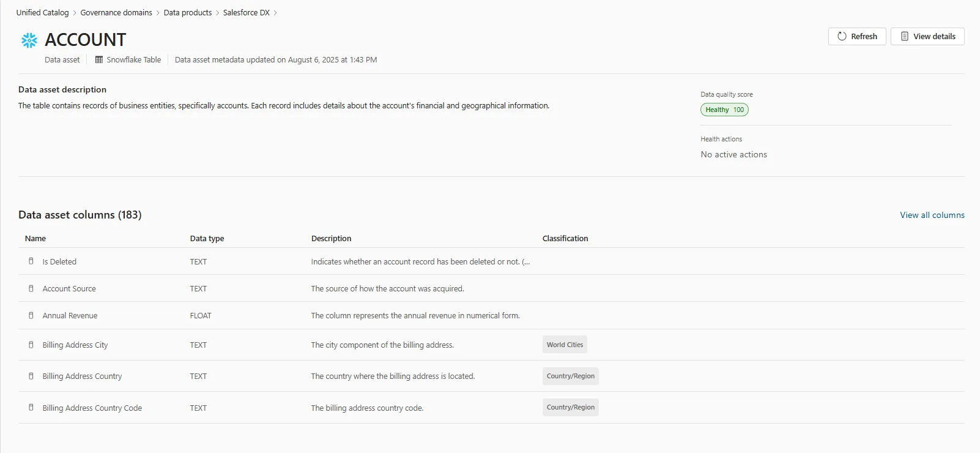This screenshot has width=980, height=453.
Task: Click the Annual Revenue description text
Action: (x=415, y=315)
